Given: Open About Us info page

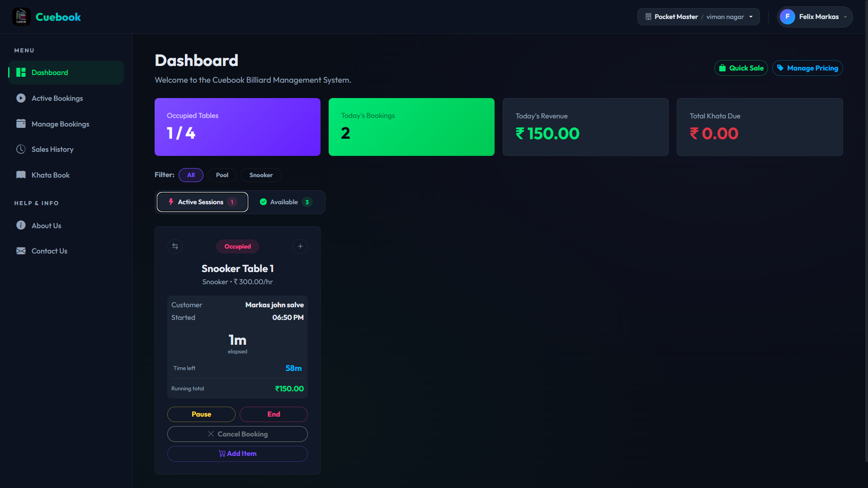Looking at the screenshot, I should [46, 225].
